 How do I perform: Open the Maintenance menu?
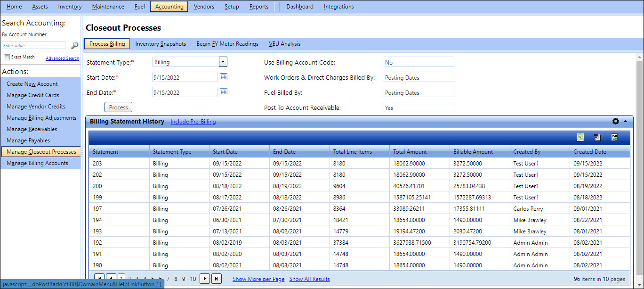coord(108,7)
